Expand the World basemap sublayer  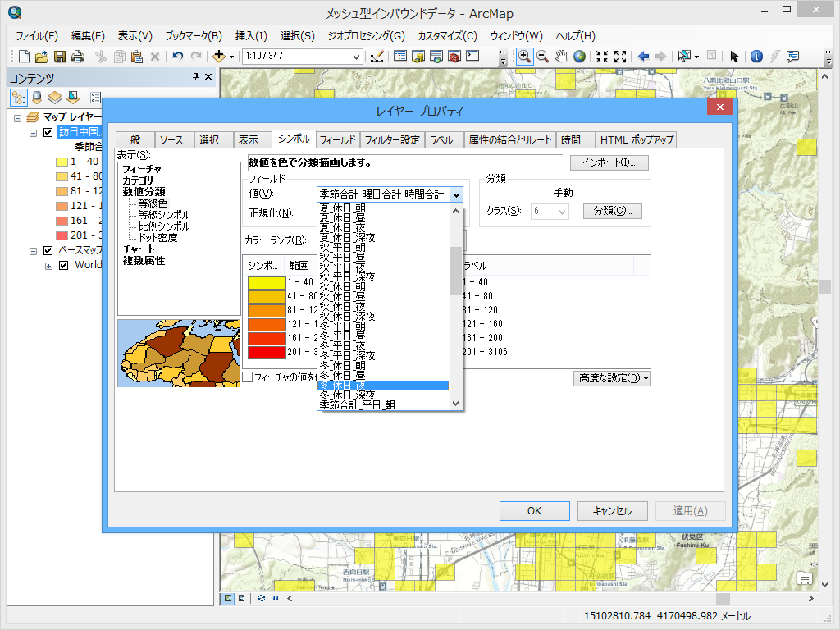coord(48,266)
